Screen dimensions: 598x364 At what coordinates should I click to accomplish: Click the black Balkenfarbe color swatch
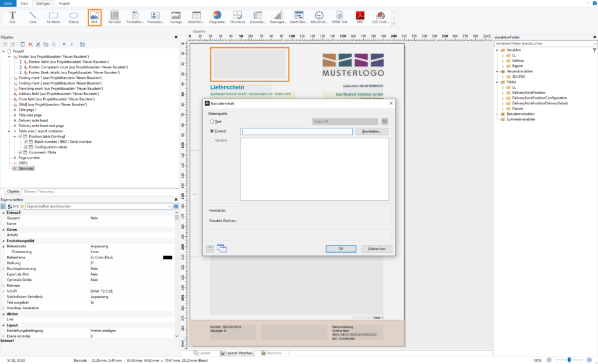pyautogui.click(x=168, y=257)
